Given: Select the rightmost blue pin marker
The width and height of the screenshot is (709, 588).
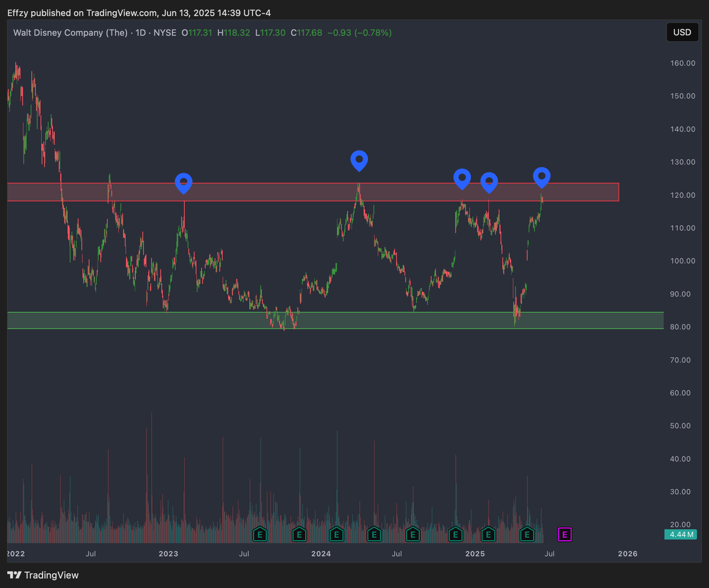Looking at the screenshot, I should coord(542,178).
